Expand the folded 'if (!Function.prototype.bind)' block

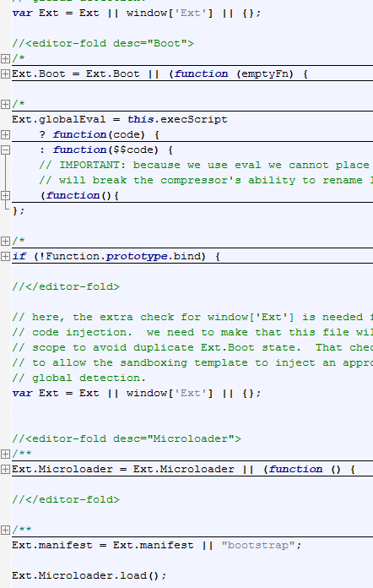pos(5,257)
